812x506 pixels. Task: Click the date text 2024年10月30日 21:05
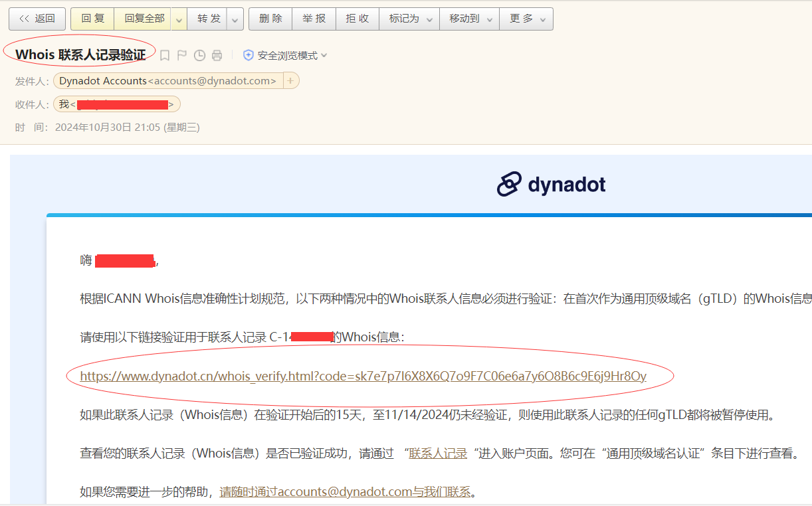pyautogui.click(x=108, y=127)
